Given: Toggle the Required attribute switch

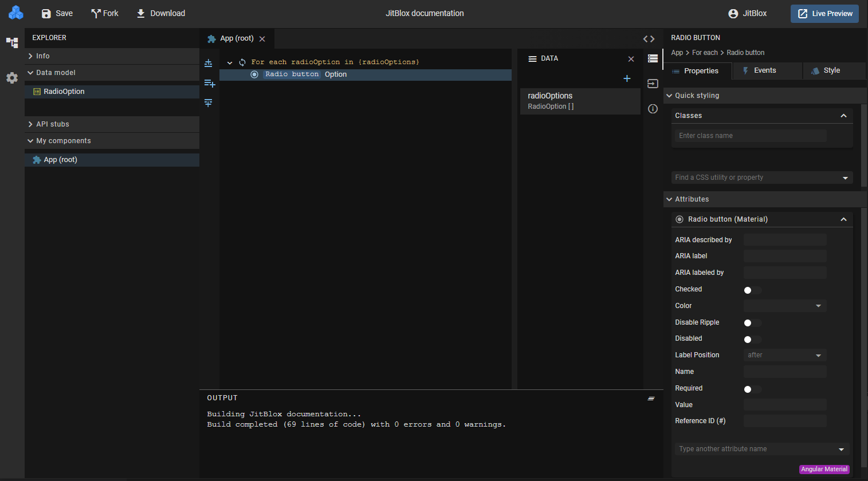Looking at the screenshot, I should pos(752,389).
